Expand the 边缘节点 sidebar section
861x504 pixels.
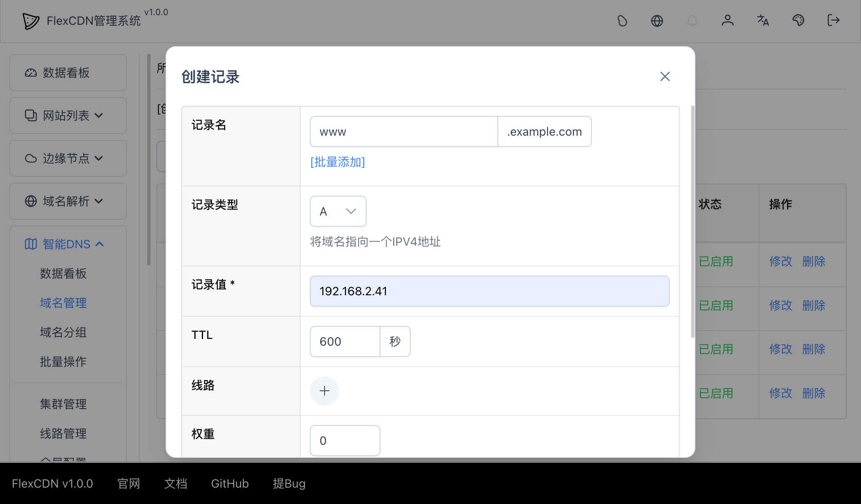pos(68,158)
